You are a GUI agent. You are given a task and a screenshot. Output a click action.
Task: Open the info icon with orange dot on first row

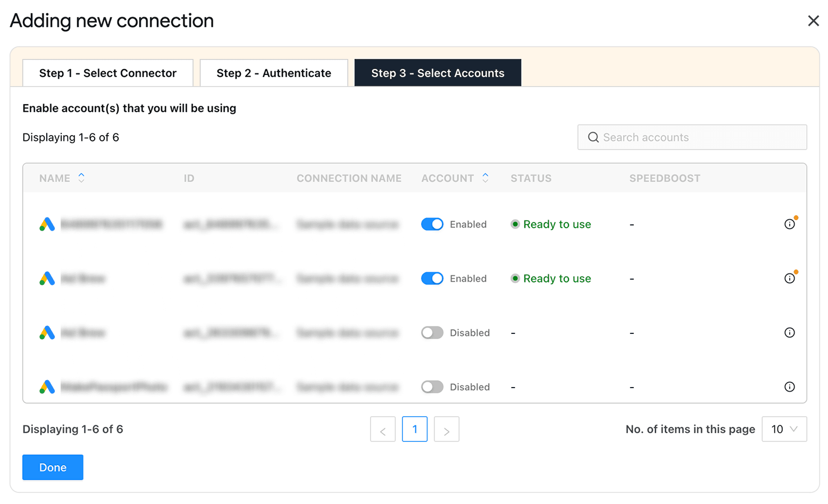tap(790, 224)
